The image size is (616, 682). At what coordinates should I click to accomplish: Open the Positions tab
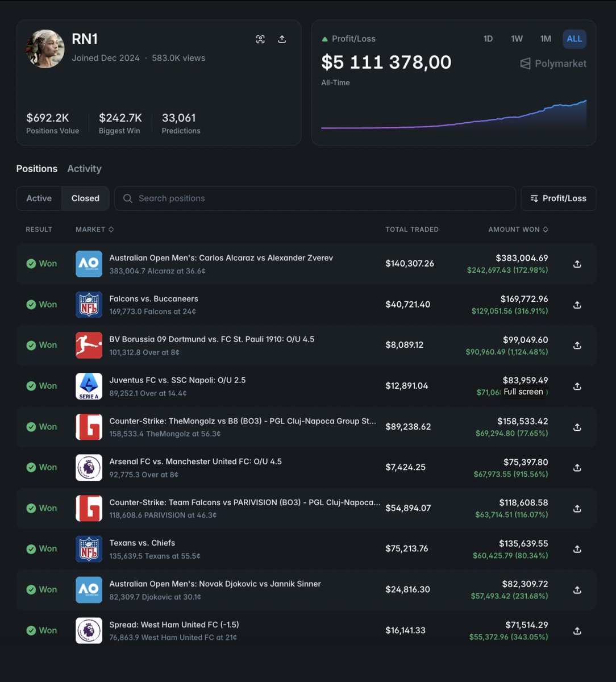pyautogui.click(x=37, y=169)
